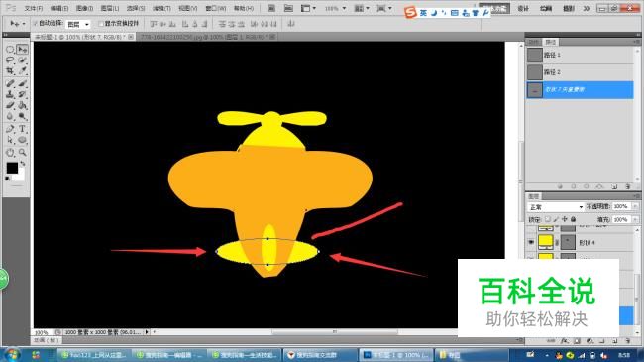Launch Bridge from application bar
The image size is (644, 362).
(271, 8)
